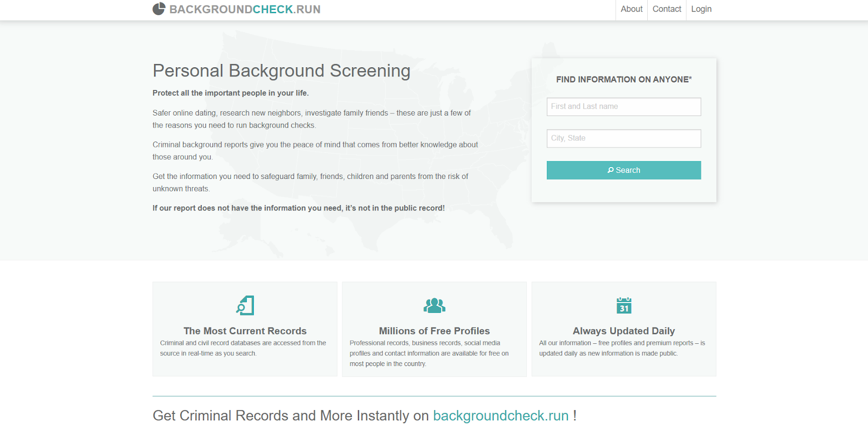This screenshot has width=868, height=429.
Task: Click the document search records icon
Action: [x=245, y=305]
